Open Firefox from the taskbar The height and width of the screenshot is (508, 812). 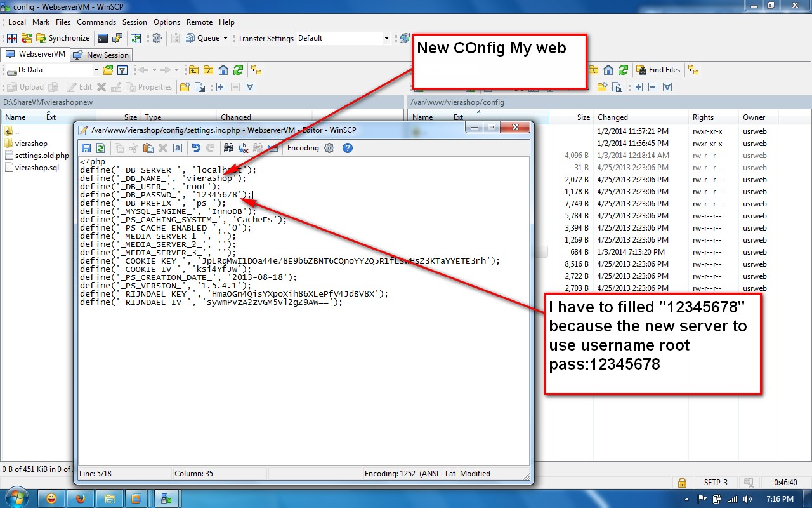80,498
